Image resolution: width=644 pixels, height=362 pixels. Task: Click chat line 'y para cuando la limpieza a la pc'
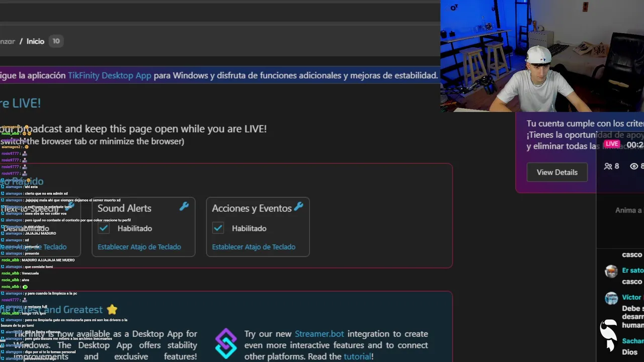(51, 294)
